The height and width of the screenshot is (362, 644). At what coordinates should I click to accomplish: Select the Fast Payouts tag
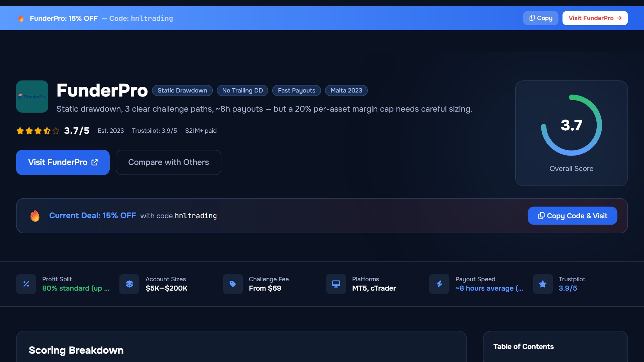[x=297, y=90]
